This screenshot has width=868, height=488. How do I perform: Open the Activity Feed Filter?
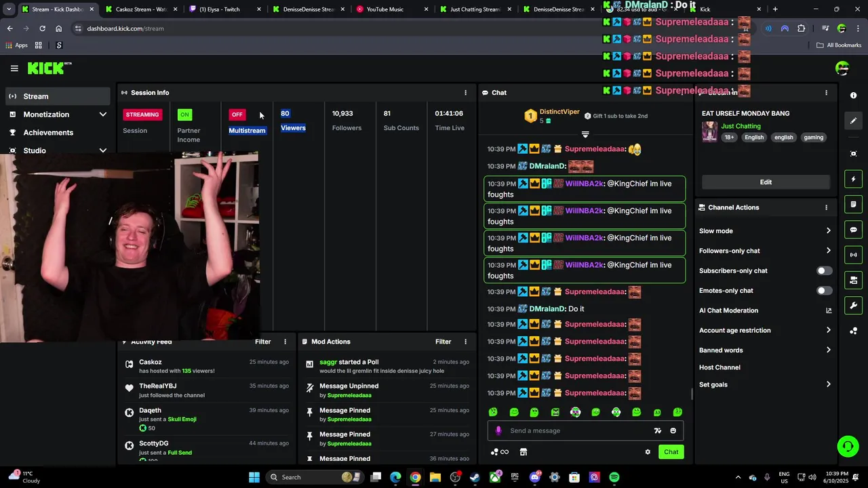[x=262, y=342]
